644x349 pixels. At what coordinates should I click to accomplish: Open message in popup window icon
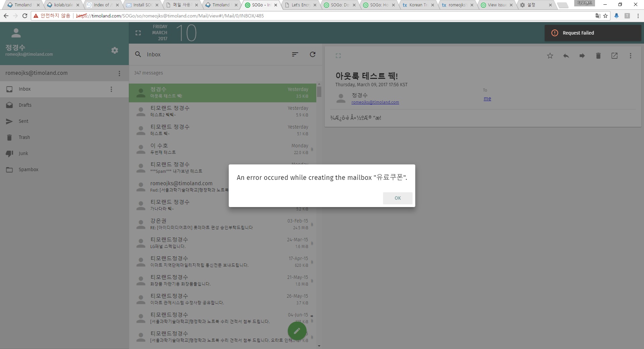(x=614, y=56)
